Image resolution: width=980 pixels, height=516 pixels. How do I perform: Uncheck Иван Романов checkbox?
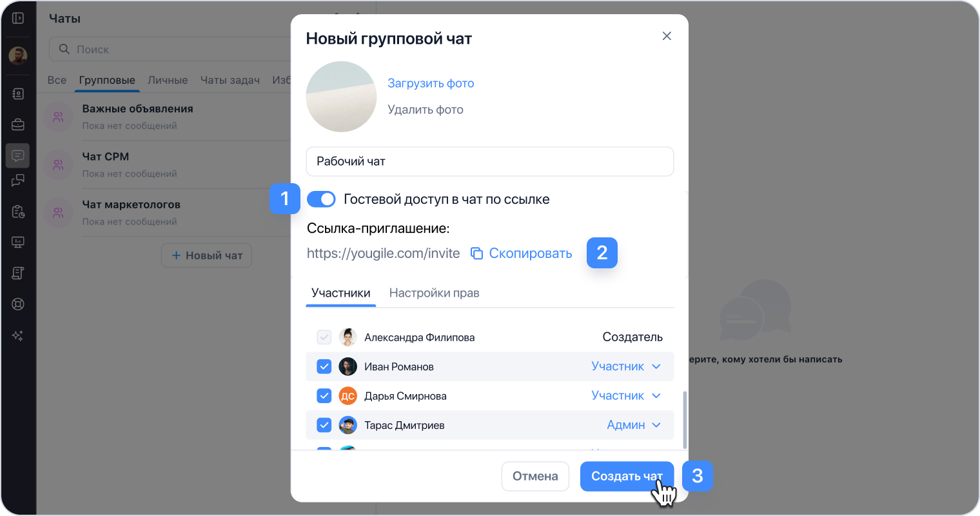click(324, 366)
